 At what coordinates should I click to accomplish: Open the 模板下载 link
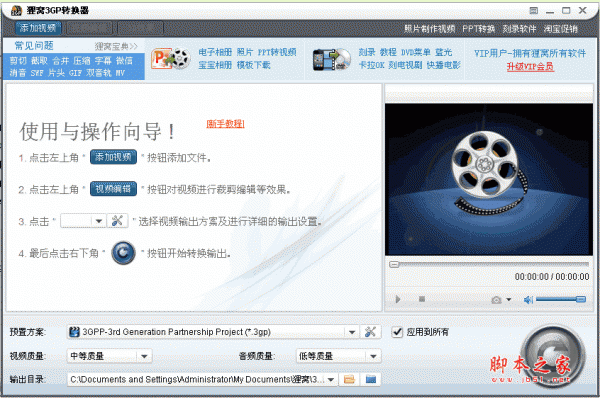[x=253, y=65]
